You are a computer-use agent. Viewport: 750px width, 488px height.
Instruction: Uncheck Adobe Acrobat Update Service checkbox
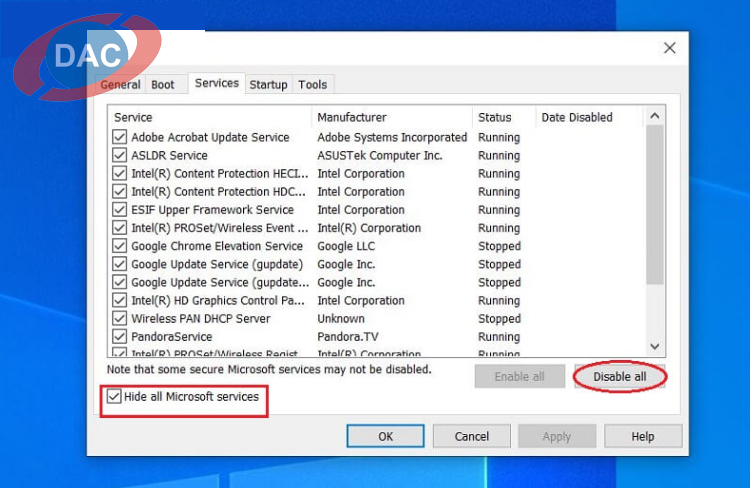pos(120,137)
